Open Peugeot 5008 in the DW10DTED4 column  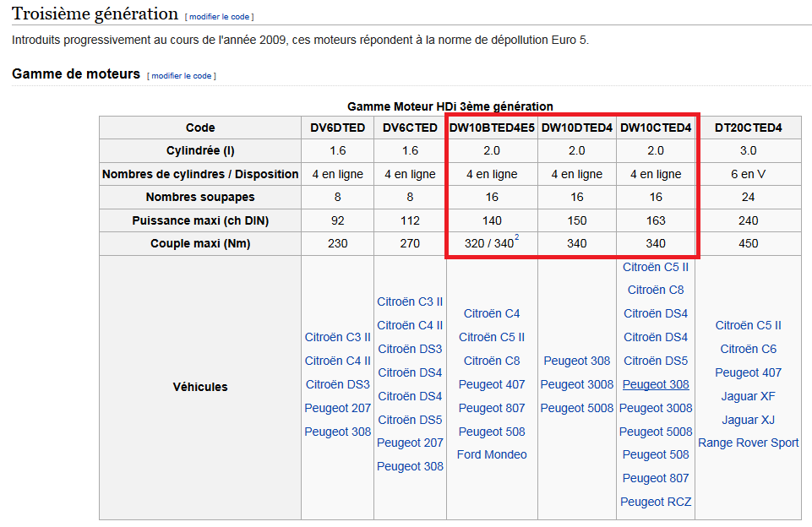click(577, 408)
